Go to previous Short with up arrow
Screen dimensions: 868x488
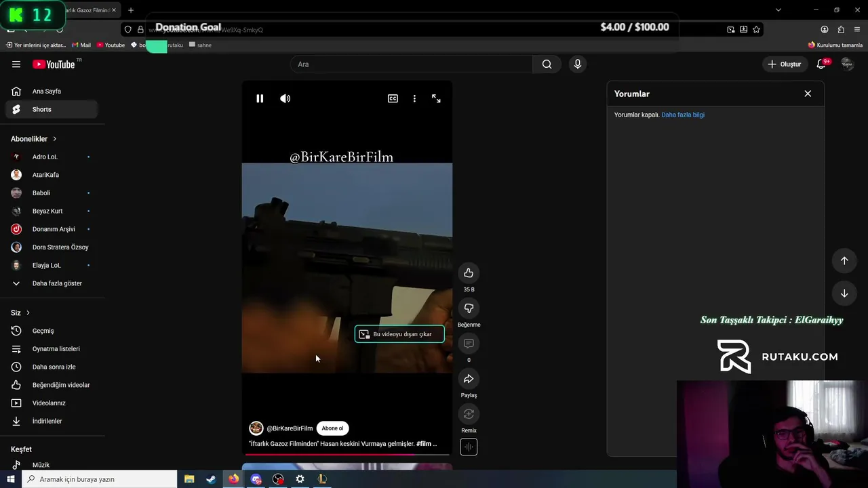pyautogui.click(x=844, y=261)
